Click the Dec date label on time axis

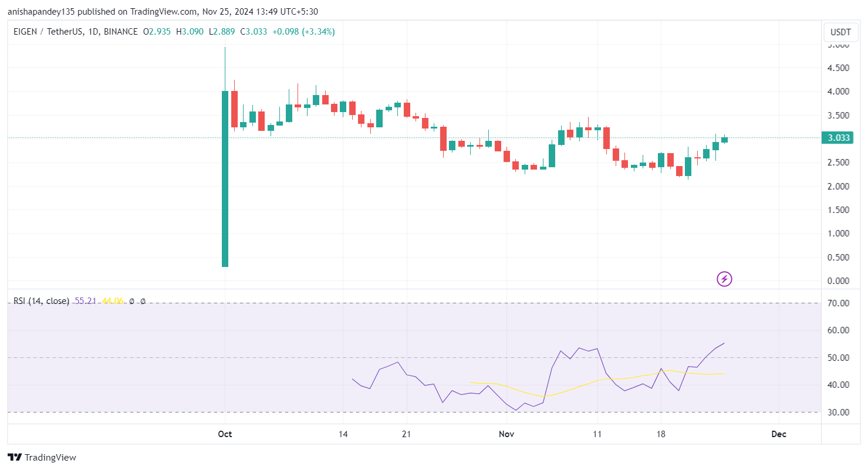[779, 434]
